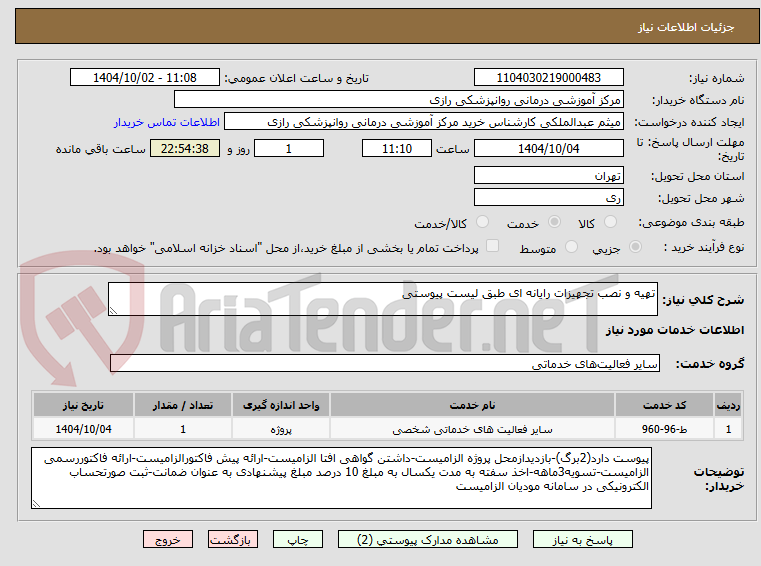Select the جزیی purchase type radio
Image resolution: width=761 pixels, height=566 pixels.
635,247
